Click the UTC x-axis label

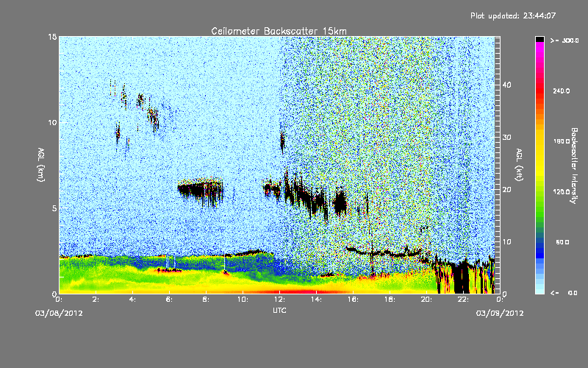(x=279, y=310)
